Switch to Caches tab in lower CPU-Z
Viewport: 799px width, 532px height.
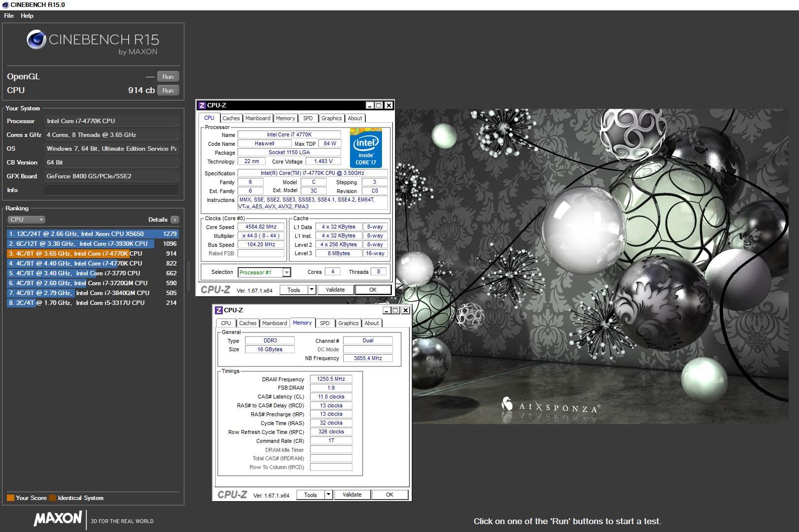247,323
